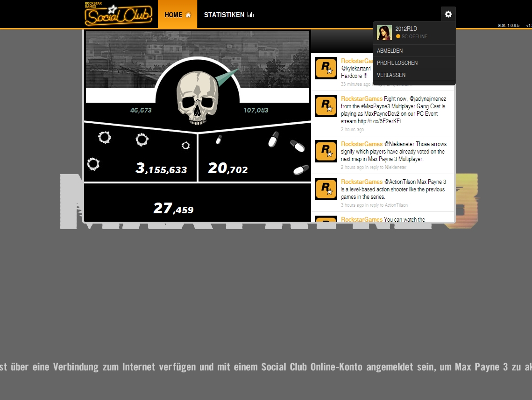Viewport: 532px width, 400px height.
Task: Click the 20,702 painkillers stat value
Action: [227, 168]
